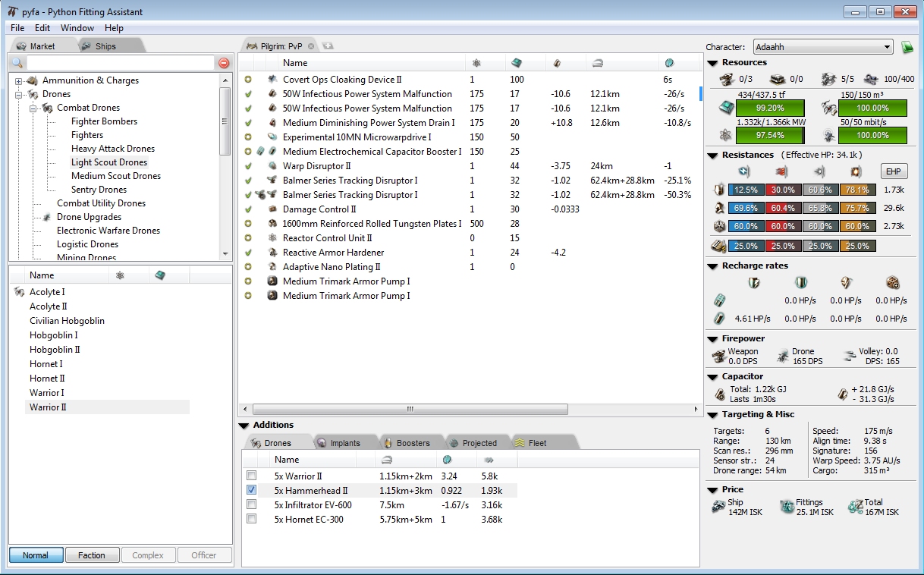Collapse the Resources section triangle

pos(712,63)
